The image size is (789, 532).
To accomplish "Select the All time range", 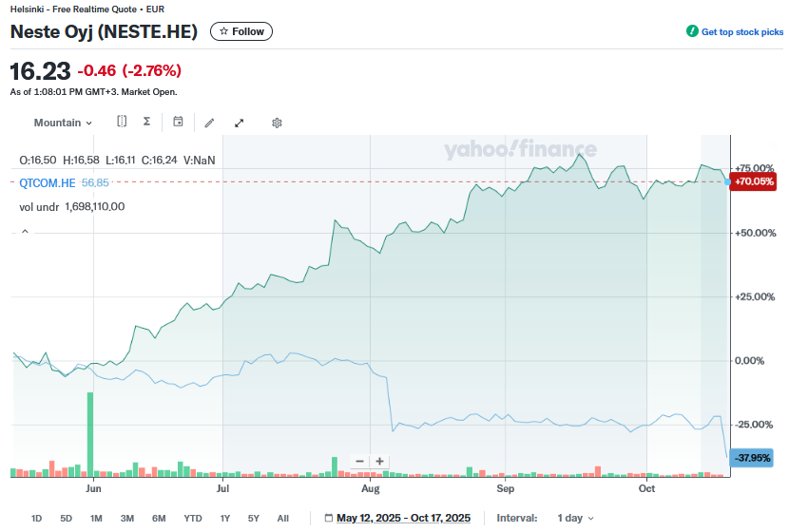I will click(282, 519).
